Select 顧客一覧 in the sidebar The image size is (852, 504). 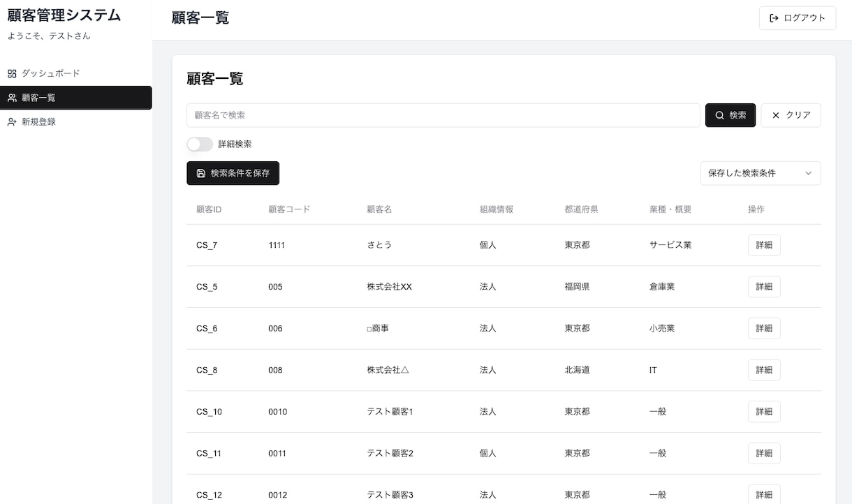pyautogui.click(x=76, y=98)
